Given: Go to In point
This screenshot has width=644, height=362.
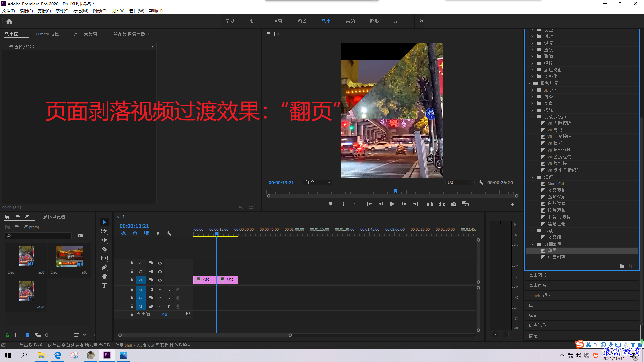Looking at the screenshot, I should [369, 204].
